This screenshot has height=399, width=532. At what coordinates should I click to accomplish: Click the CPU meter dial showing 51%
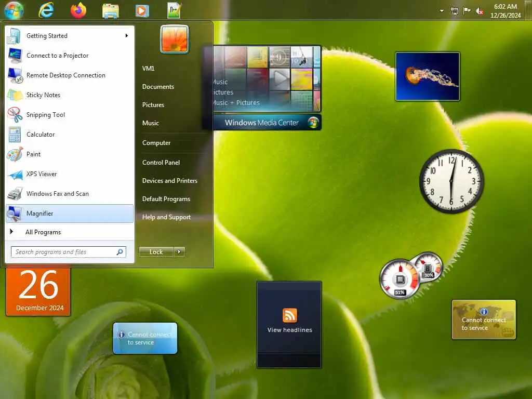click(400, 279)
